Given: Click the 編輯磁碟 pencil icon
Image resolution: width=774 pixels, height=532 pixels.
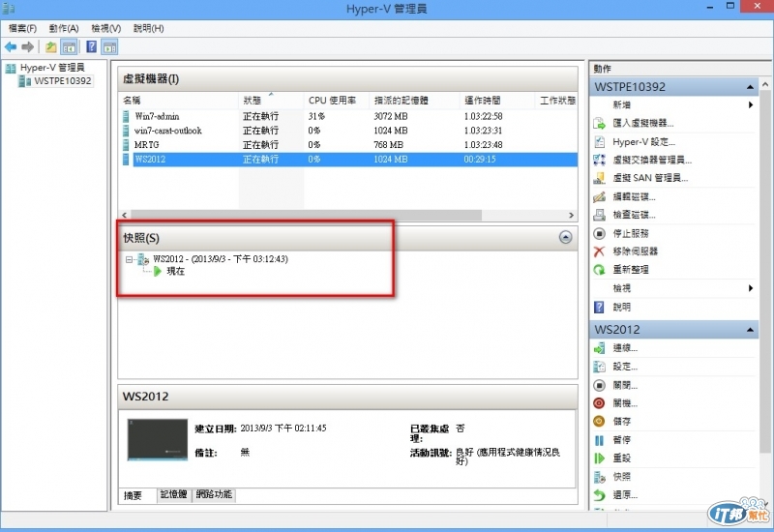Looking at the screenshot, I should point(599,197).
